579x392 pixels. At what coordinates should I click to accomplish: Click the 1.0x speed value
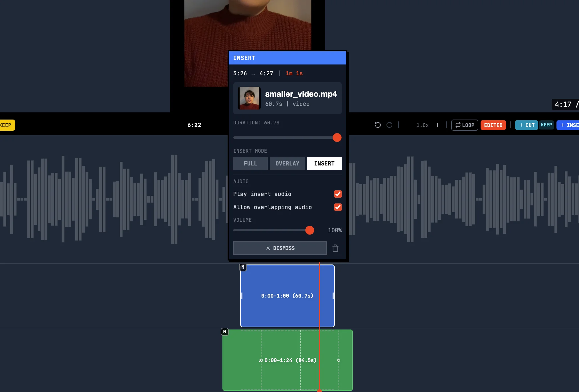[422, 125]
